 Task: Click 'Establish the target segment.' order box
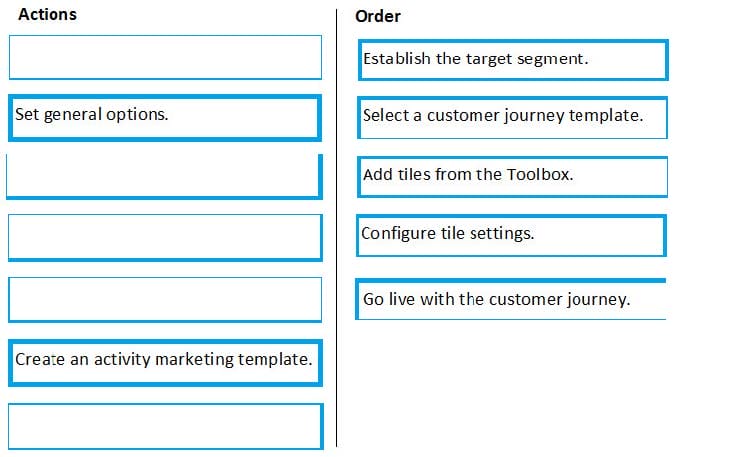point(513,60)
